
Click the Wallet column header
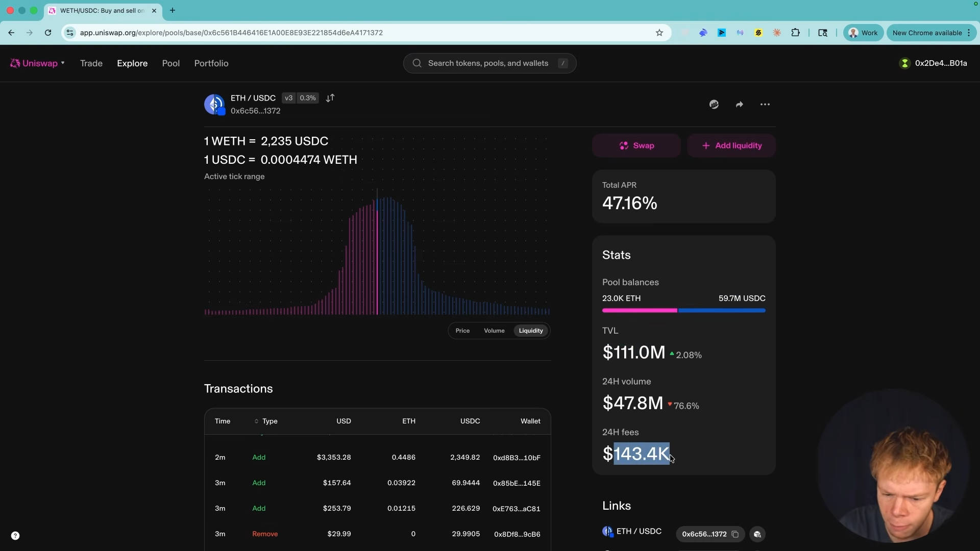530,421
